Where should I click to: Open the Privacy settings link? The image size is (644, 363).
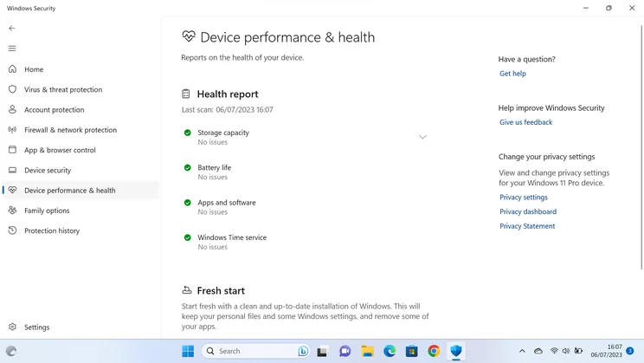tap(523, 197)
